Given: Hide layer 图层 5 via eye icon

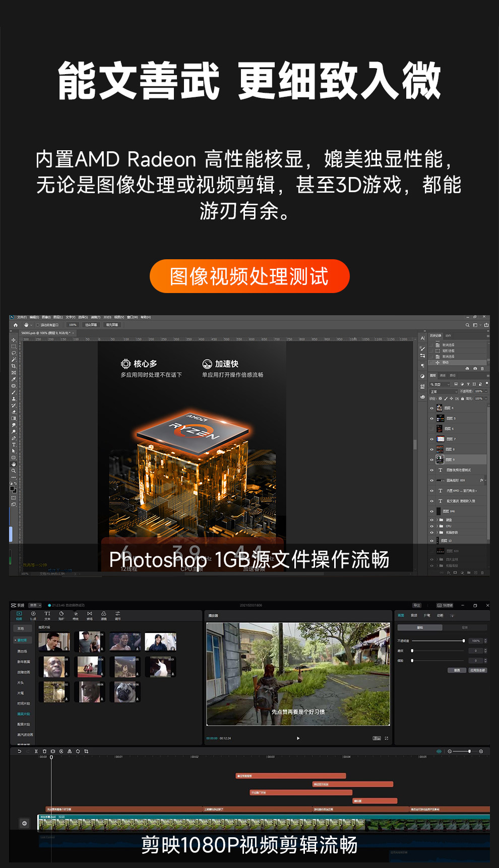Looking at the screenshot, I should point(431,419).
